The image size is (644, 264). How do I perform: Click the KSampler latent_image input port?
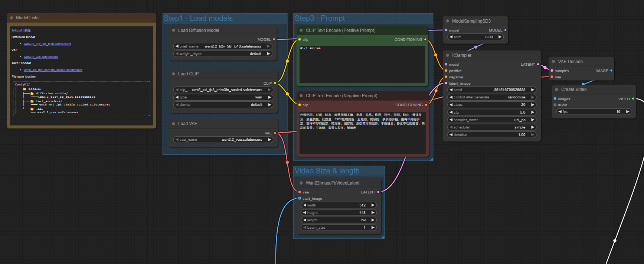tap(446, 83)
